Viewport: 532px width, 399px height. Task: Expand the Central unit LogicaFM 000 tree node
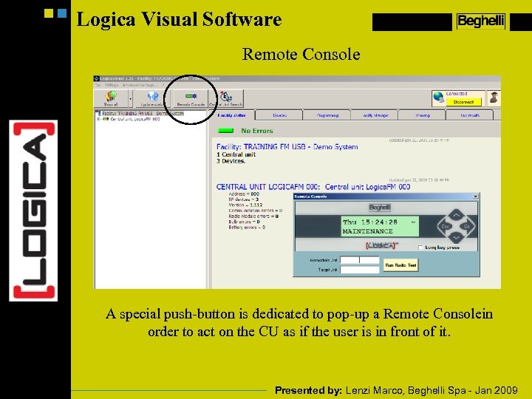pyautogui.click(x=98, y=119)
